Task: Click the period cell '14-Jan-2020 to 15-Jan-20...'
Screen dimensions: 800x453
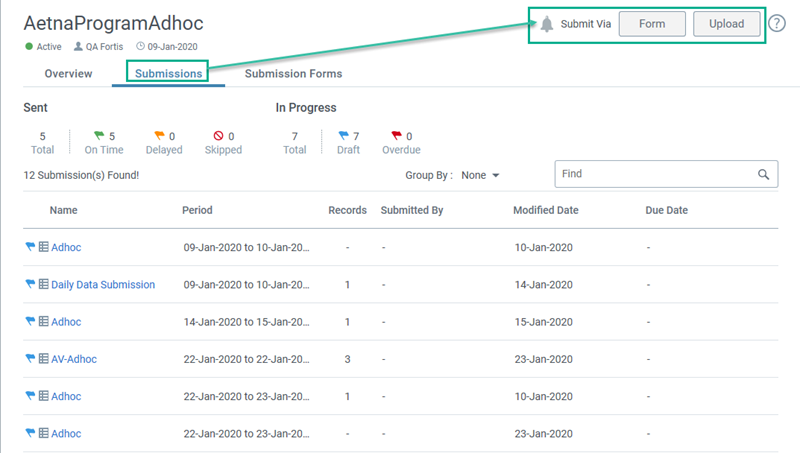Action: pos(246,322)
